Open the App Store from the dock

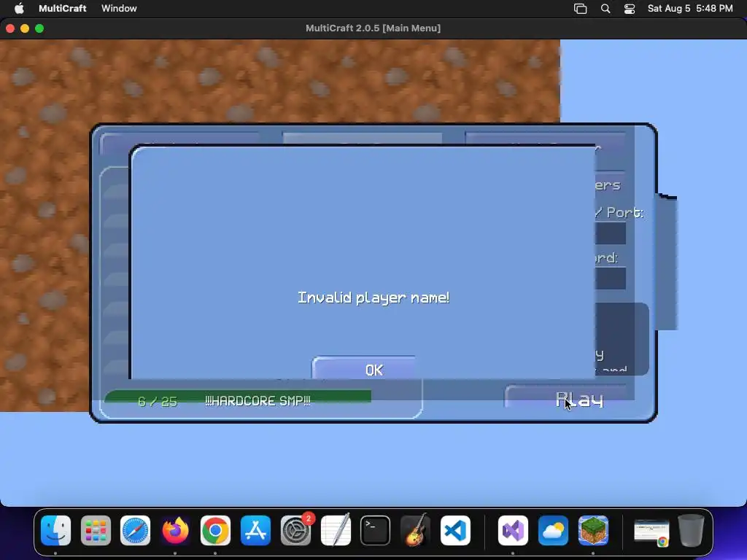pos(255,530)
